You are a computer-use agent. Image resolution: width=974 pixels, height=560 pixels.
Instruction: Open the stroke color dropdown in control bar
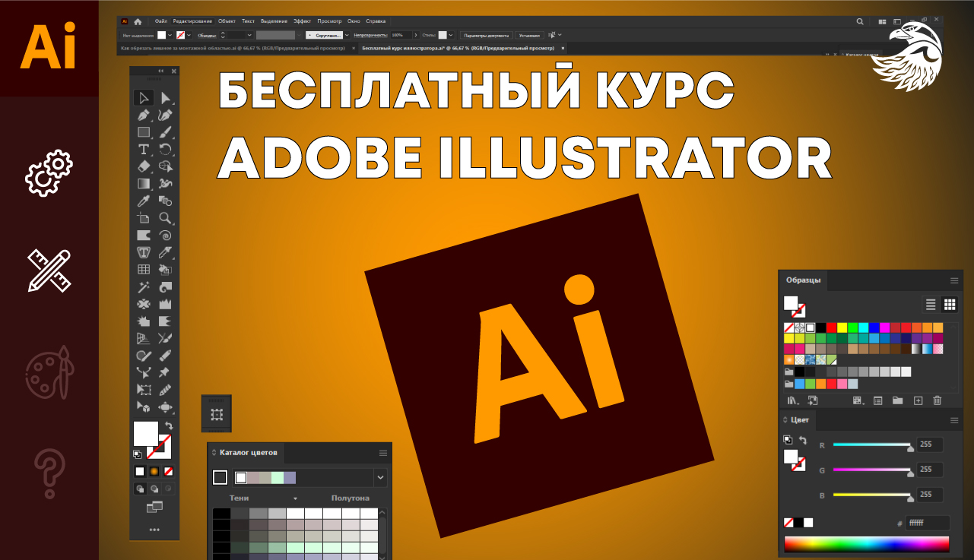point(189,35)
